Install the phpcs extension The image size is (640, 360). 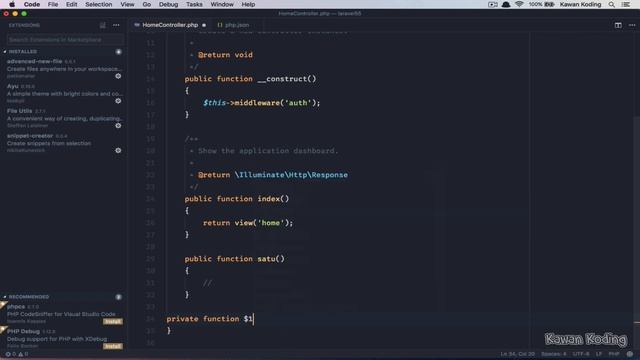pos(113,322)
